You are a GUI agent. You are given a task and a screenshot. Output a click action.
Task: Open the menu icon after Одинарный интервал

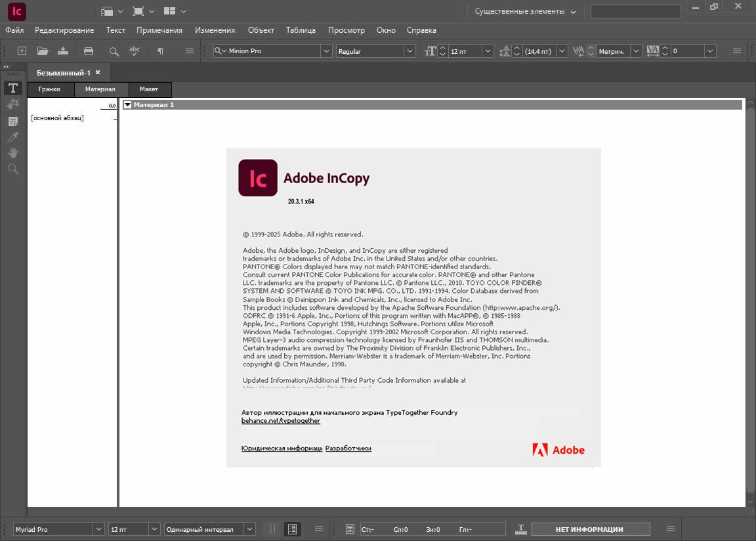pos(319,529)
